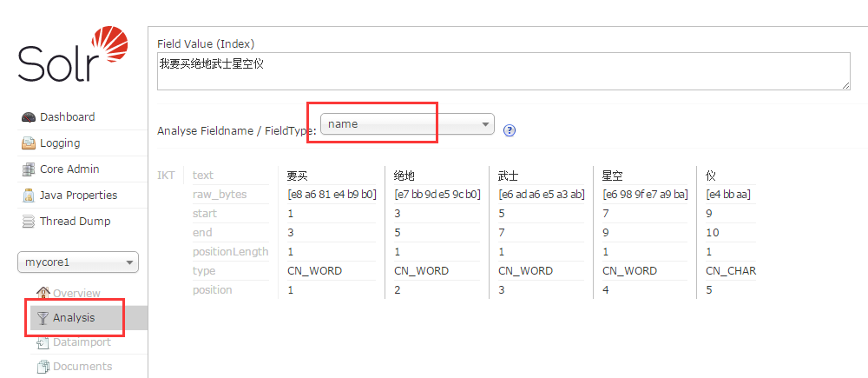Click the Logging icon
Screen dimensions: 868x378
29,143
